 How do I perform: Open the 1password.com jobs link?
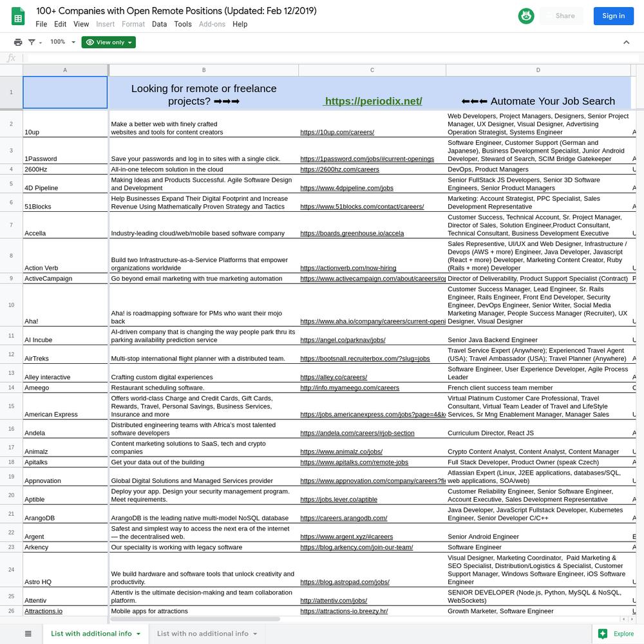367,159
